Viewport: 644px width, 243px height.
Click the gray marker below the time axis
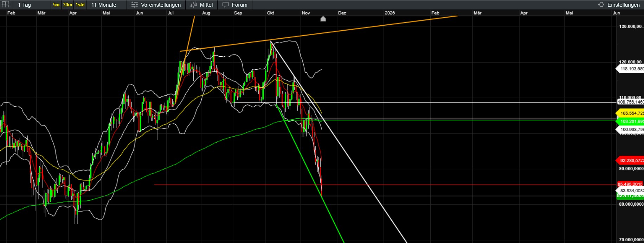323,19
